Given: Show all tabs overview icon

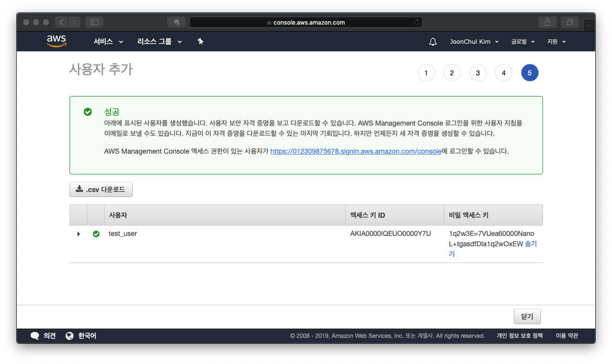Looking at the screenshot, I should (x=570, y=22).
